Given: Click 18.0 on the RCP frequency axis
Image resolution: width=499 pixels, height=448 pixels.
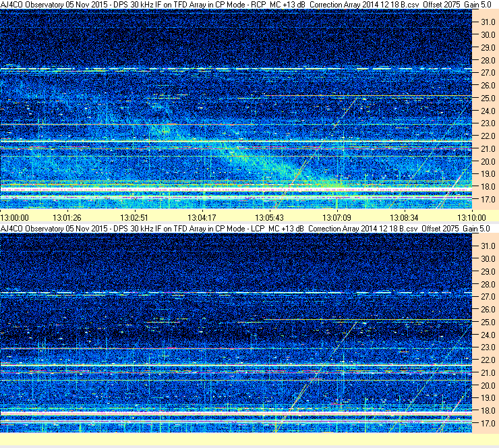Looking at the screenshot, I should pos(488,187).
